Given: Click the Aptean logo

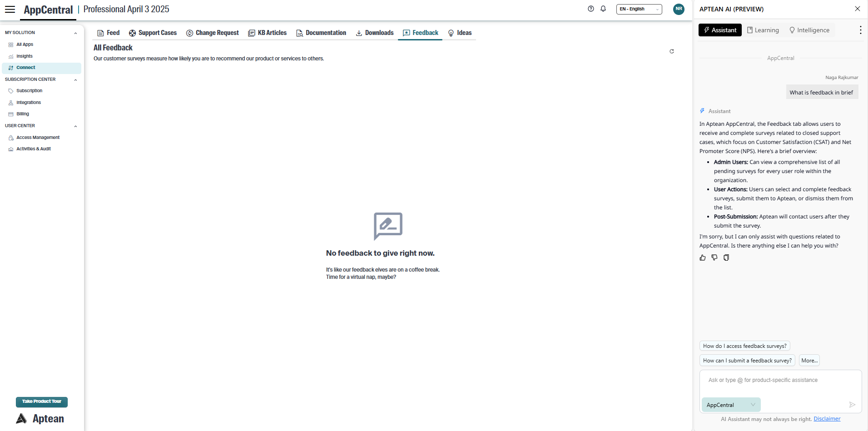Looking at the screenshot, I should 40,418.
